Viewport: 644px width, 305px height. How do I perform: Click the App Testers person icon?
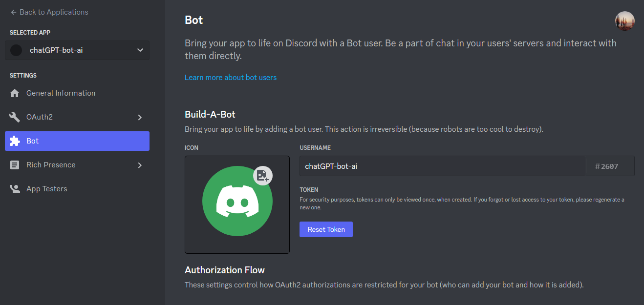click(15, 189)
